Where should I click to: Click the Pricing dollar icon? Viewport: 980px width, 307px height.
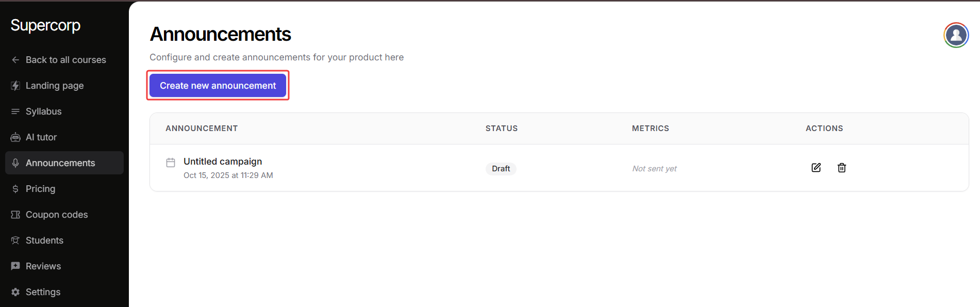coord(15,189)
